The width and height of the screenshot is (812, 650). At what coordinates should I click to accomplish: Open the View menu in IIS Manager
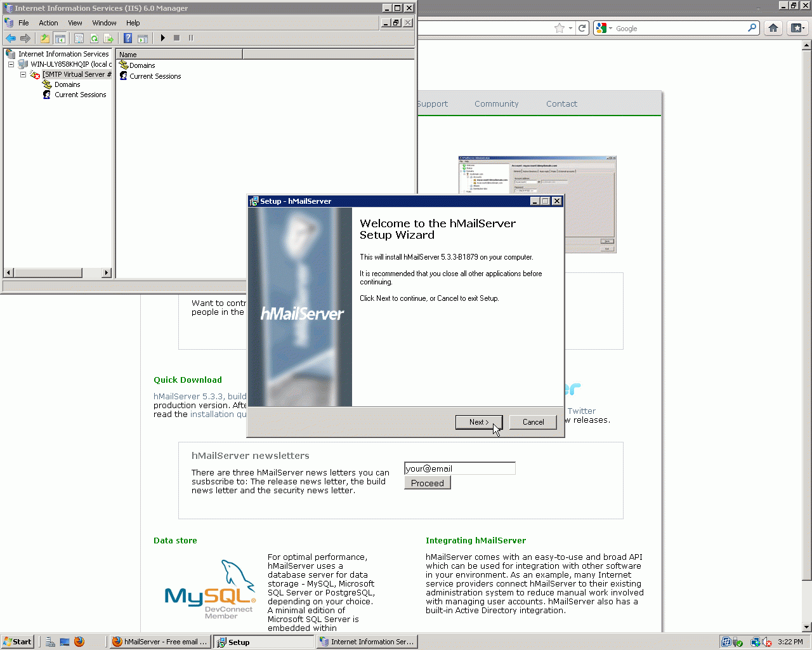[75, 23]
